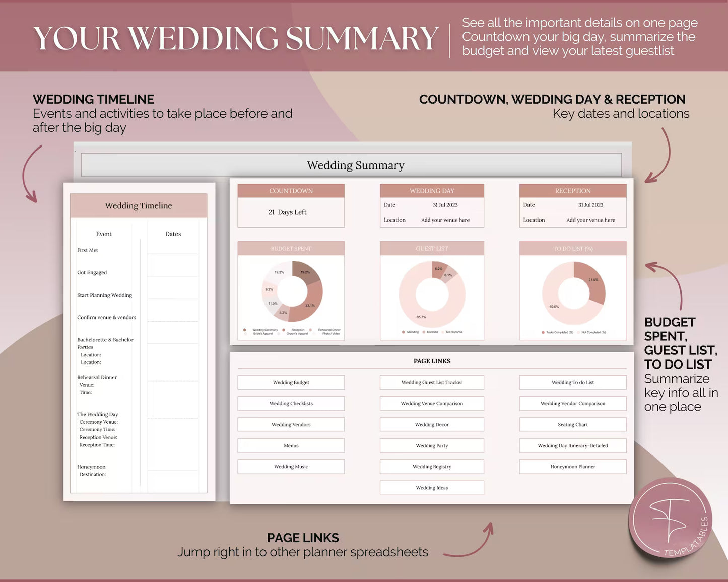
Task: Select the Guest List donut chart
Action: coord(431,294)
